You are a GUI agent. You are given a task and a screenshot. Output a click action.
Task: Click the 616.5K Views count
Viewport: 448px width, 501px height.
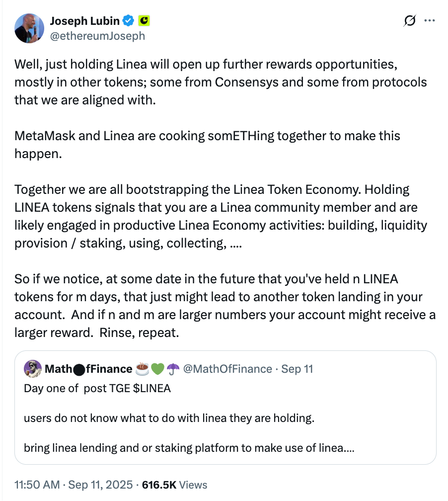pyautogui.click(x=175, y=485)
